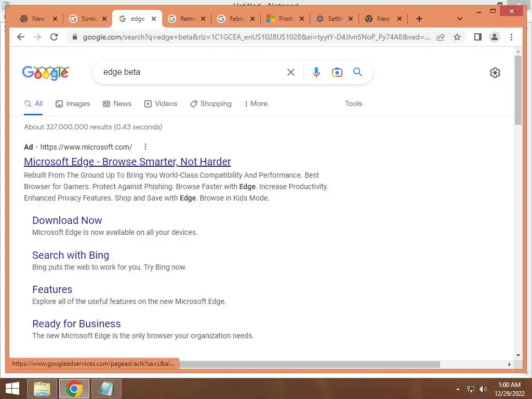This screenshot has height=399, width=532.
Task: Switch to the Produ Microsoft tab
Action: (282, 19)
